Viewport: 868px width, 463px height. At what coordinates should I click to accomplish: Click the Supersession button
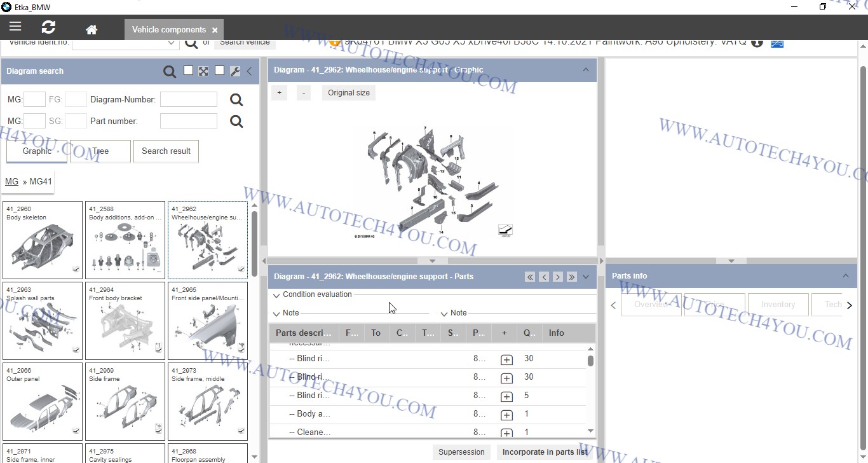tap(461, 452)
